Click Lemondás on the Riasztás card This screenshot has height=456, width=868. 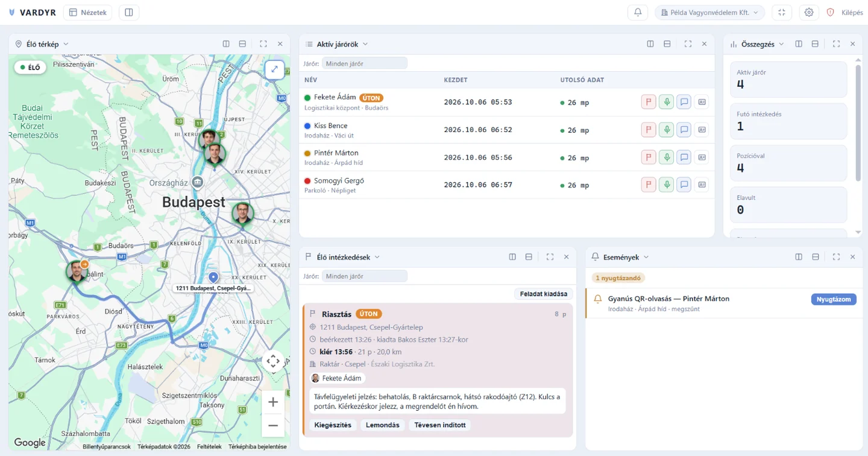[x=383, y=425]
